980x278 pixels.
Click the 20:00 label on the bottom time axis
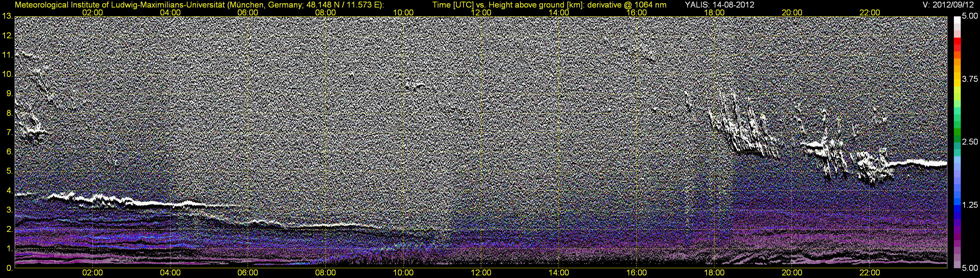tap(792, 273)
